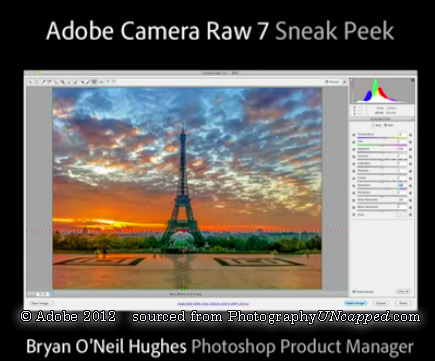
Task: Select the Color Sampler tool
Action: point(49,82)
